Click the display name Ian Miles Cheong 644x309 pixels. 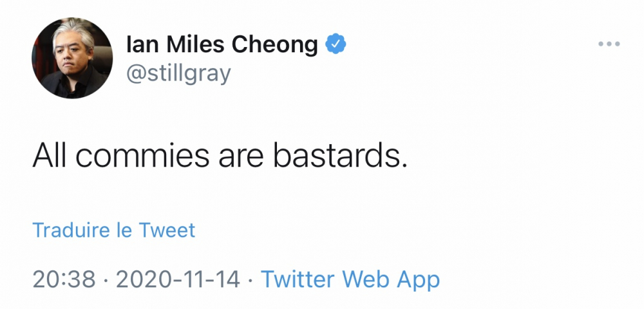pos(222,44)
